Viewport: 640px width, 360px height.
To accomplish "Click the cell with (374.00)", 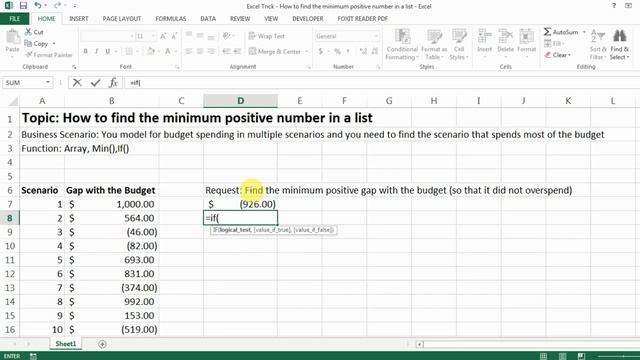I will tap(111, 288).
